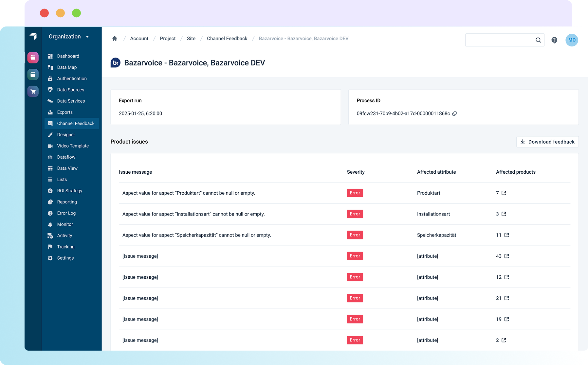Screen dimensions: 588x365
Task: Go to home via the breadcrumb house icon
Action: tap(115, 39)
